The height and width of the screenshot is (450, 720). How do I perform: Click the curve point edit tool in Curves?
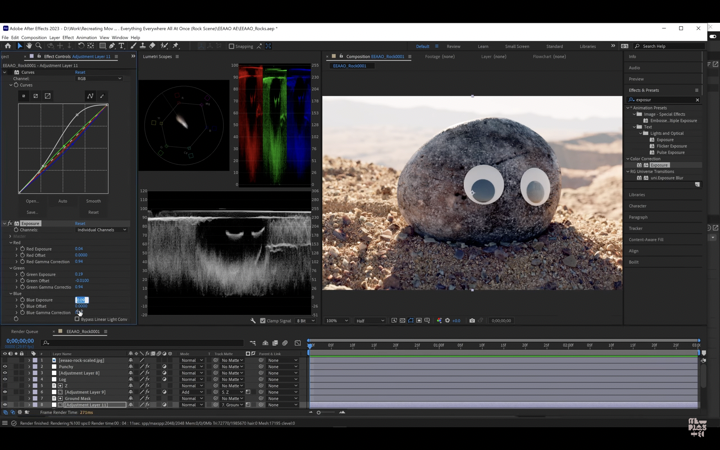[90, 96]
